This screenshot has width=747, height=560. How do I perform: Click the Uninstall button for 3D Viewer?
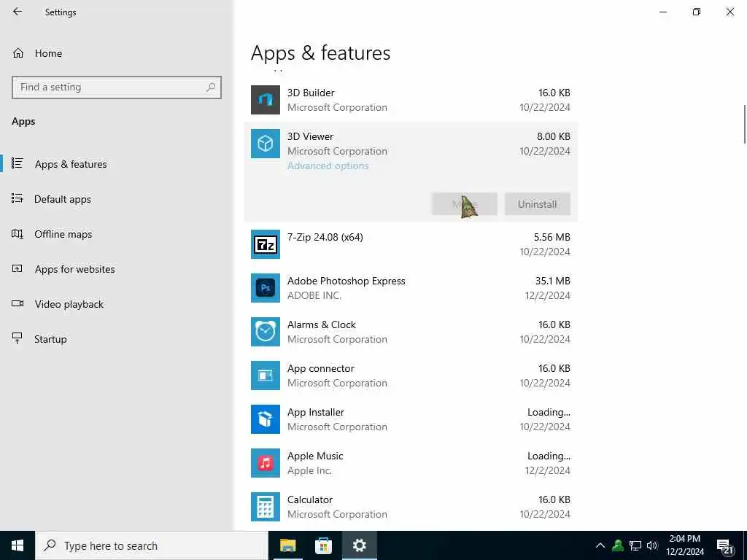538,204
